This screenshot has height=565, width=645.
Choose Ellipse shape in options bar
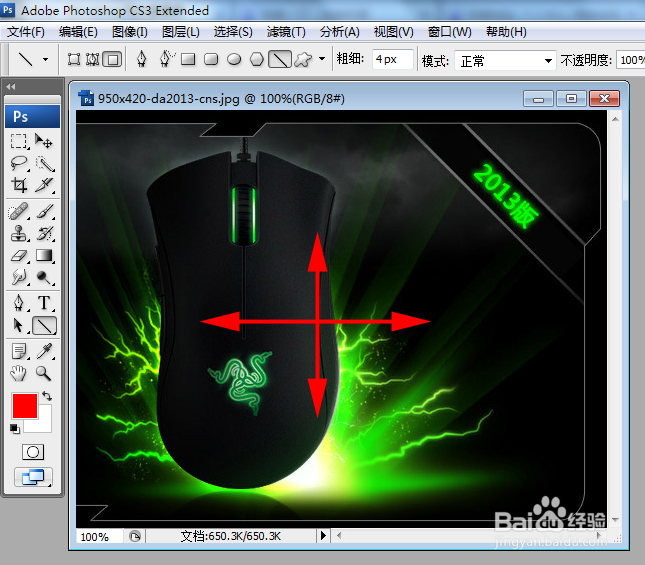[234, 59]
